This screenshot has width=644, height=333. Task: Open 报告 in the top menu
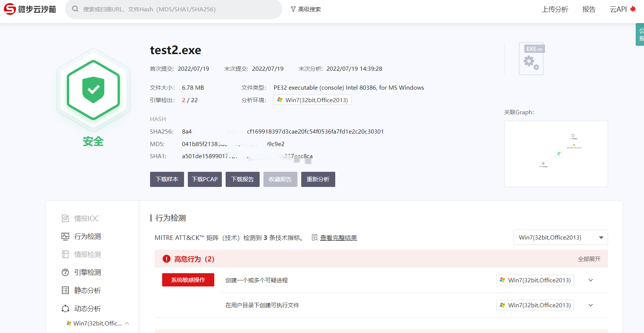pos(588,9)
